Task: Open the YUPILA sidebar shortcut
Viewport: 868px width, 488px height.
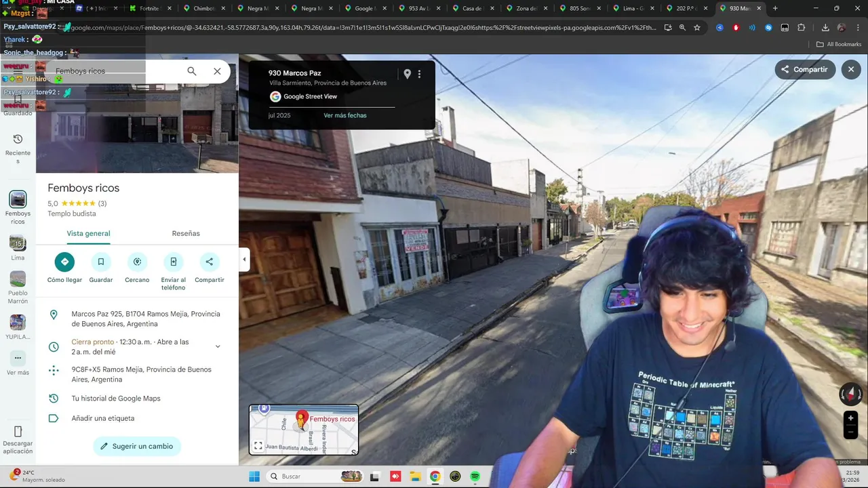Action: pyautogui.click(x=18, y=327)
